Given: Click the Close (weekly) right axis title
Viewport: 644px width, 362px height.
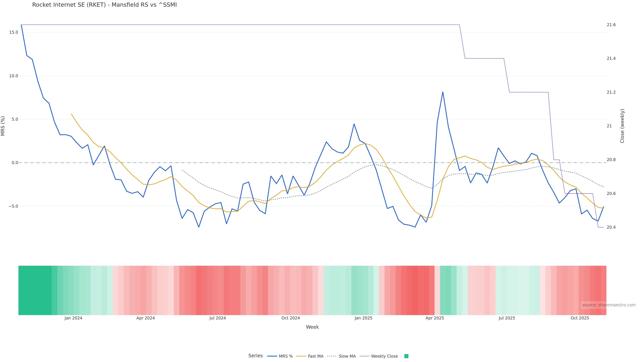Looking at the screenshot, I should [622, 126].
